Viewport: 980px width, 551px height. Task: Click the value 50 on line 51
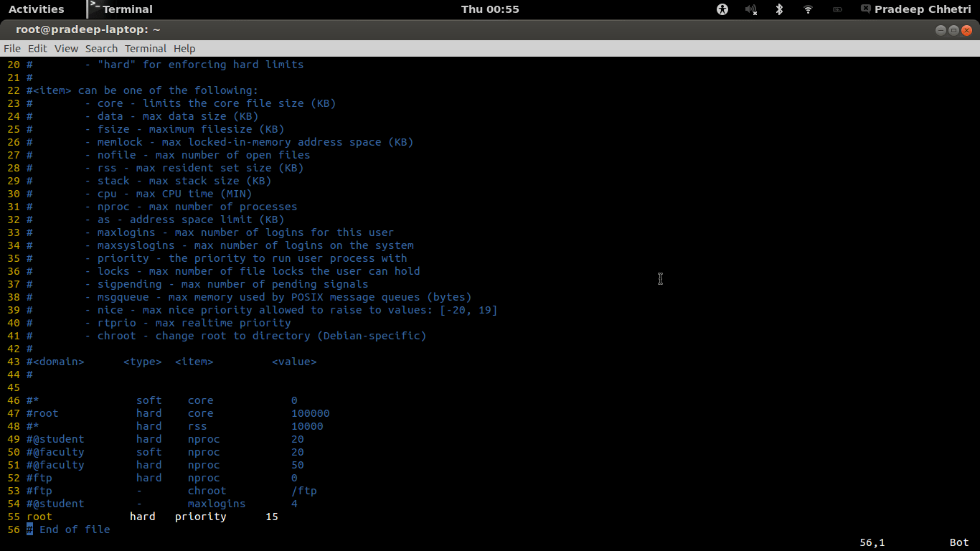pos(298,465)
